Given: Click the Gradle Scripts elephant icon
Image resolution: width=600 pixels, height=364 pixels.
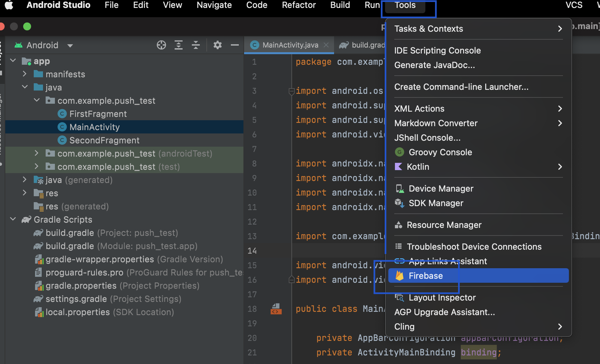Looking at the screenshot, I should coord(26,220).
